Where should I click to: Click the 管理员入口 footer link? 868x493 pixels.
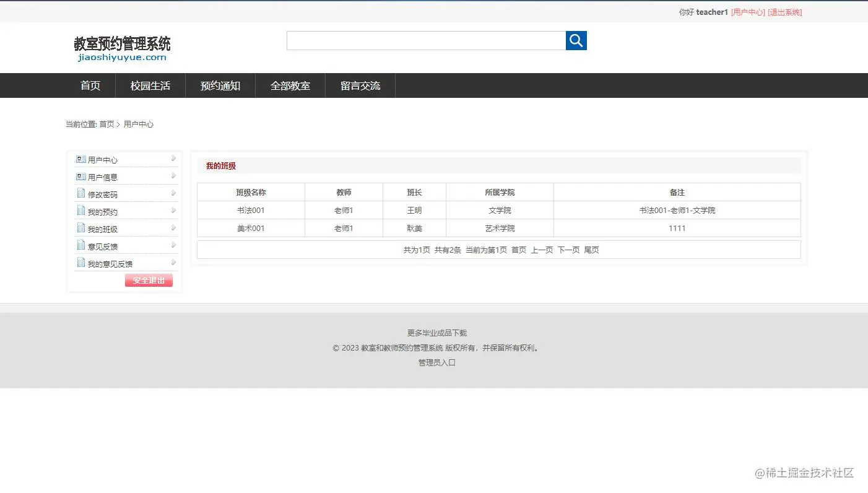click(x=437, y=362)
